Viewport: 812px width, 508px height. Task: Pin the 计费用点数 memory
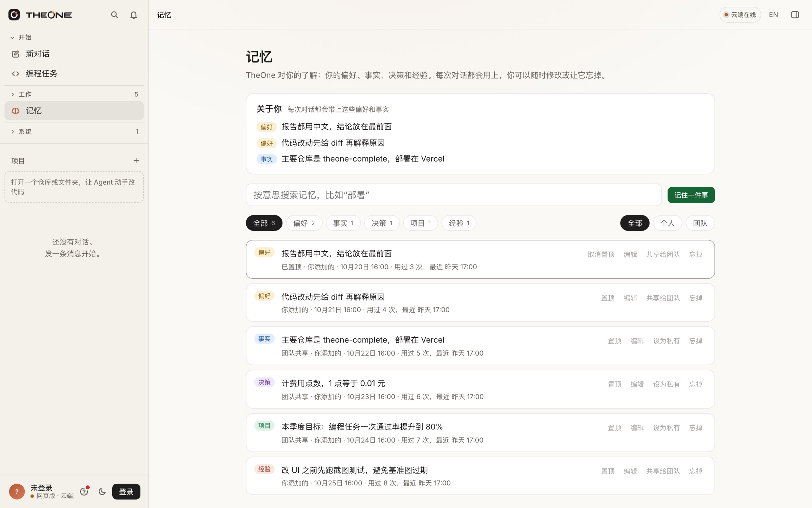tap(614, 384)
